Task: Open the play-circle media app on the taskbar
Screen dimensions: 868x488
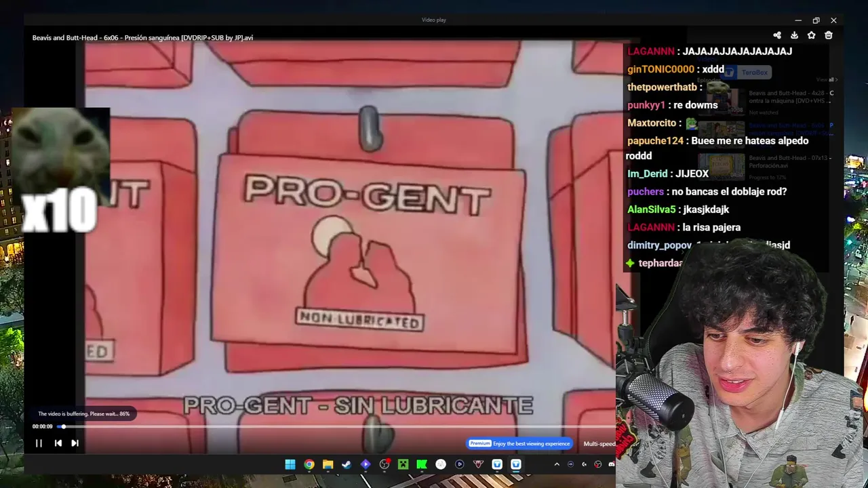Action: 460,464
